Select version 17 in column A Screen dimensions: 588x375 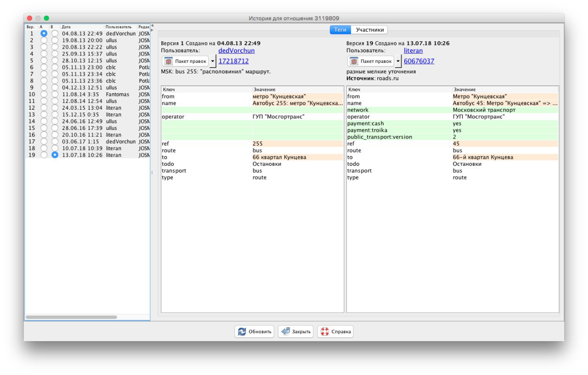point(44,142)
